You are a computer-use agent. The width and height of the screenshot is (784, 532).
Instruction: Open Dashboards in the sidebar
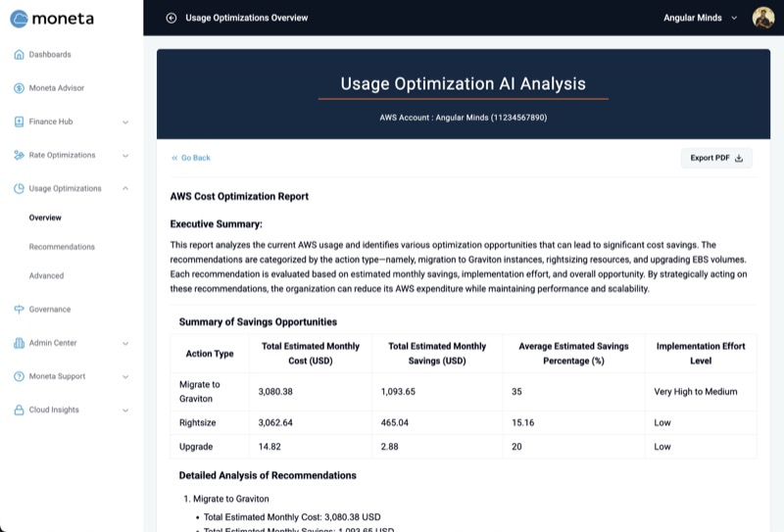pyautogui.click(x=50, y=55)
